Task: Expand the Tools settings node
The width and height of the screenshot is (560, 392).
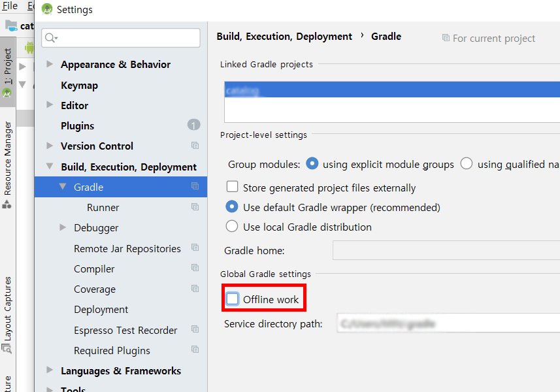Action: pyautogui.click(x=50, y=389)
